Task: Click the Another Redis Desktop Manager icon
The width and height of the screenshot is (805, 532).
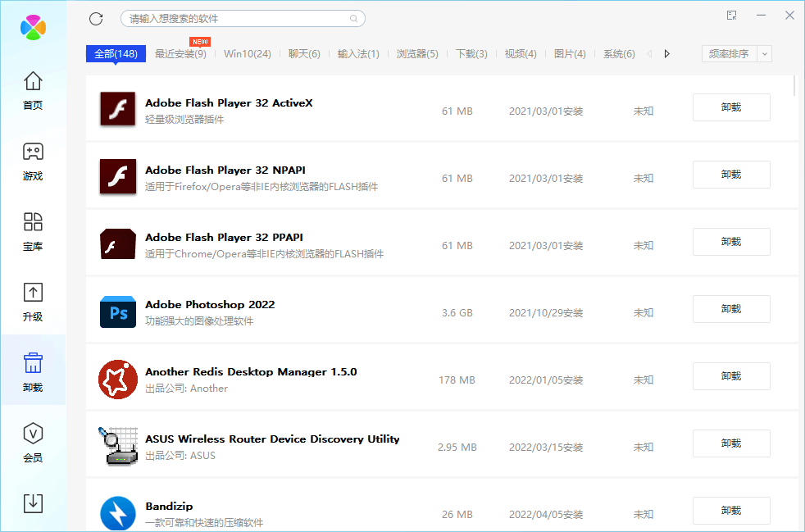Action: (x=117, y=379)
